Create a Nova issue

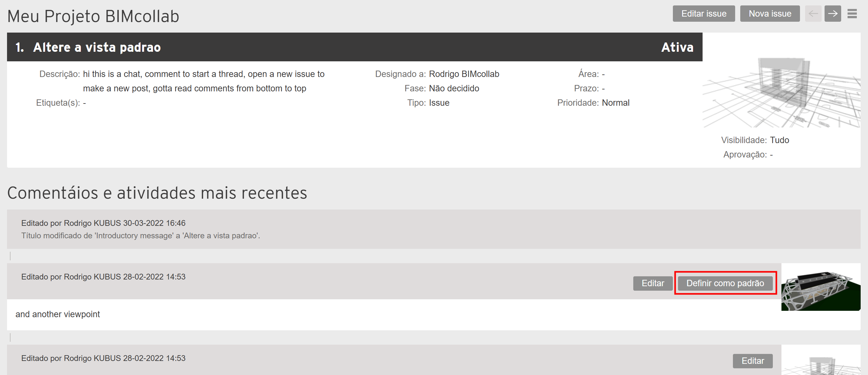tap(770, 13)
